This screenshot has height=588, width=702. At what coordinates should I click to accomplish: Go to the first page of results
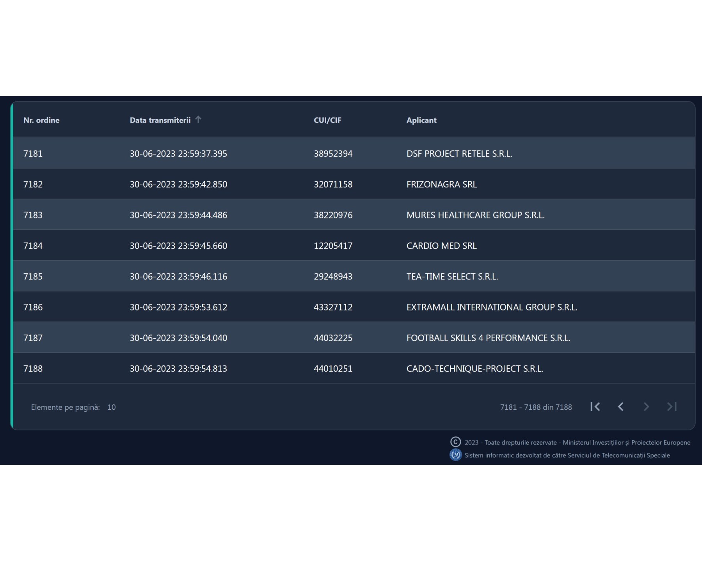coord(595,407)
